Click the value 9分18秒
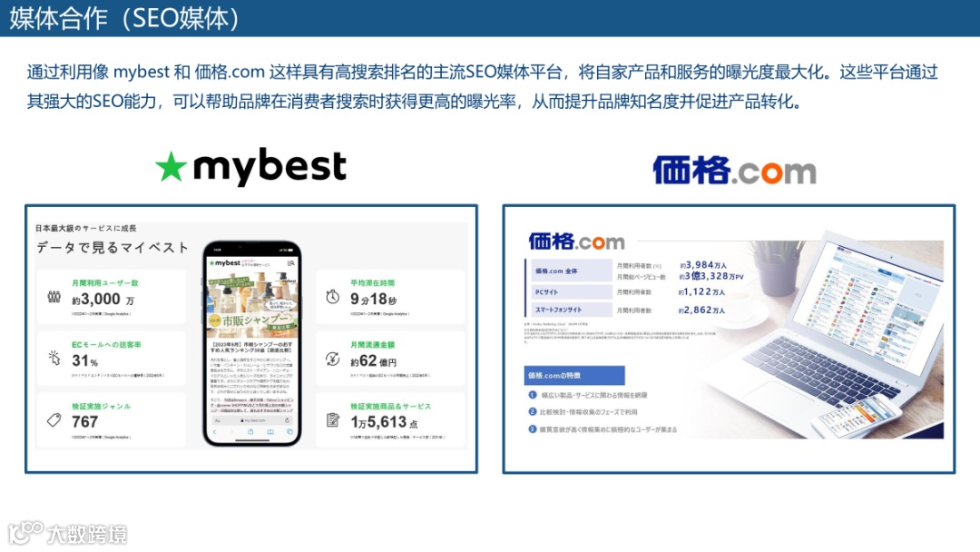Screen dimensions: 980x552 (x=373, y=300)
